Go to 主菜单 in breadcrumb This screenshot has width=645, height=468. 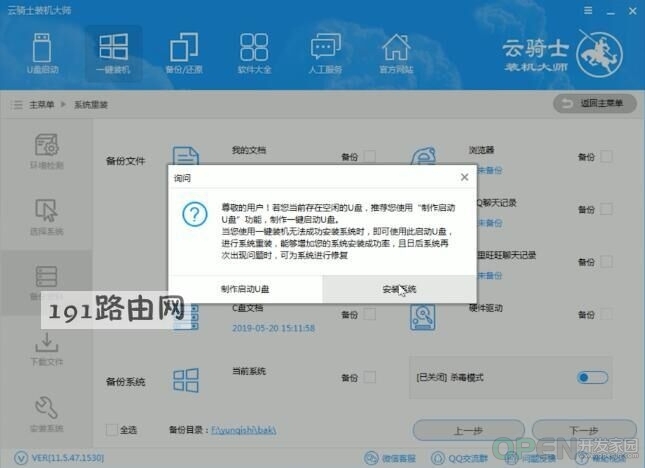(42, 104)
